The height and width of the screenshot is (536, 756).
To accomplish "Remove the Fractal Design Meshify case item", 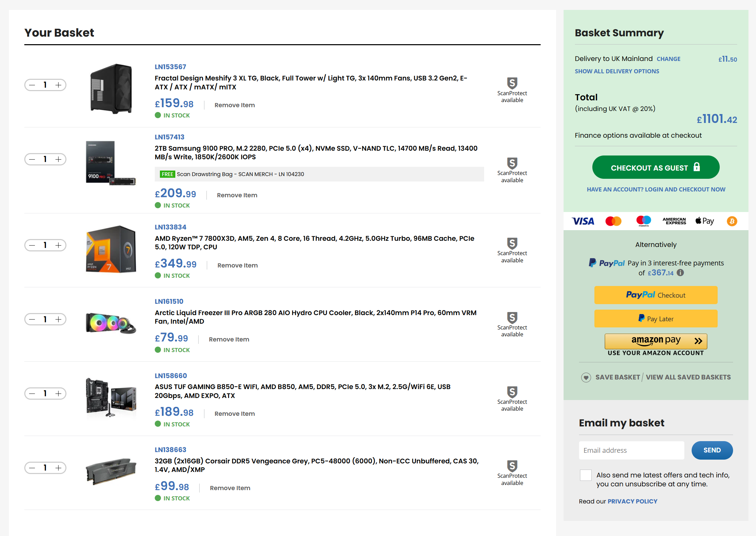I will tap(235, 105).
